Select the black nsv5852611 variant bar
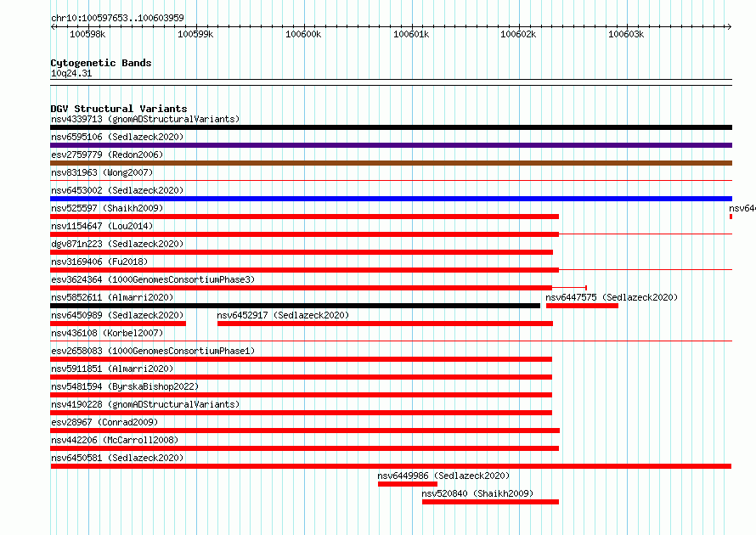Image resolution: width=756 pixels, height=535 pixels. (x=295, y=306)
